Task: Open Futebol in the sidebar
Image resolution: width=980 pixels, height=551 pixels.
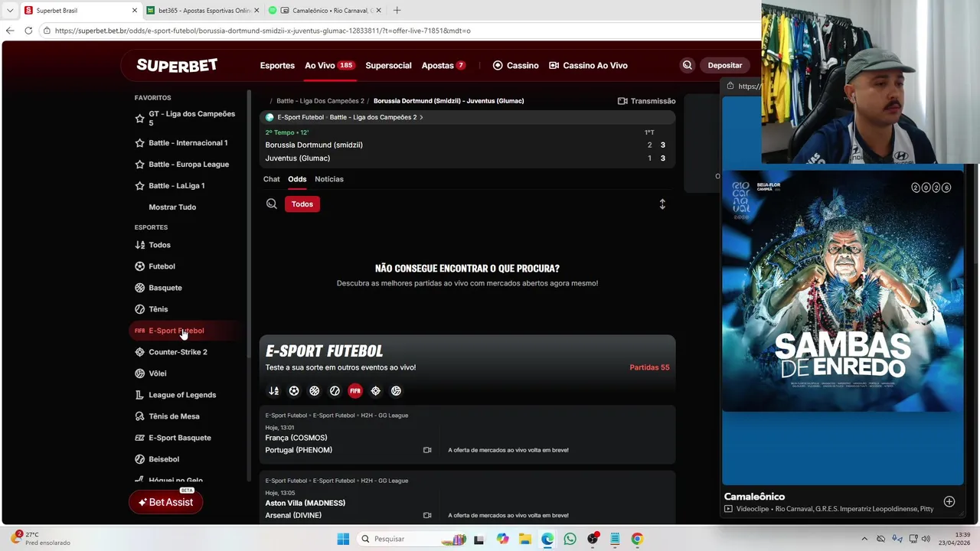Action: (162, 266)
